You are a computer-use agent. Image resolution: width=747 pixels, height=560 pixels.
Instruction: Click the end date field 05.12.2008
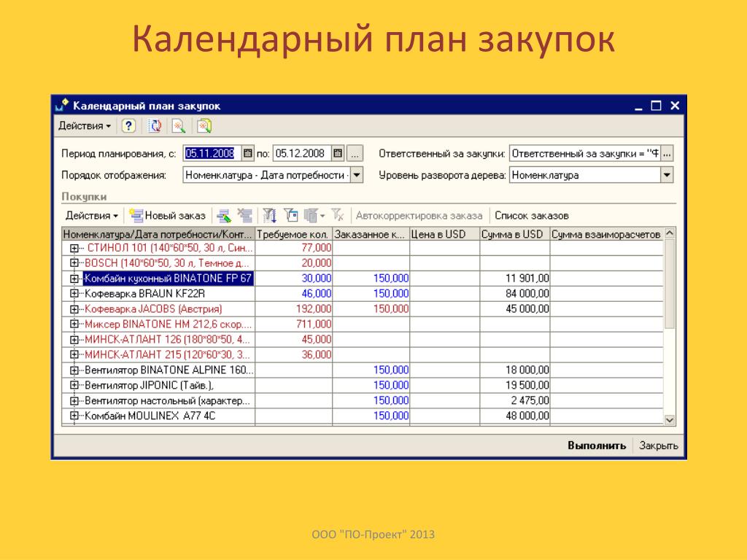point(303,153)
